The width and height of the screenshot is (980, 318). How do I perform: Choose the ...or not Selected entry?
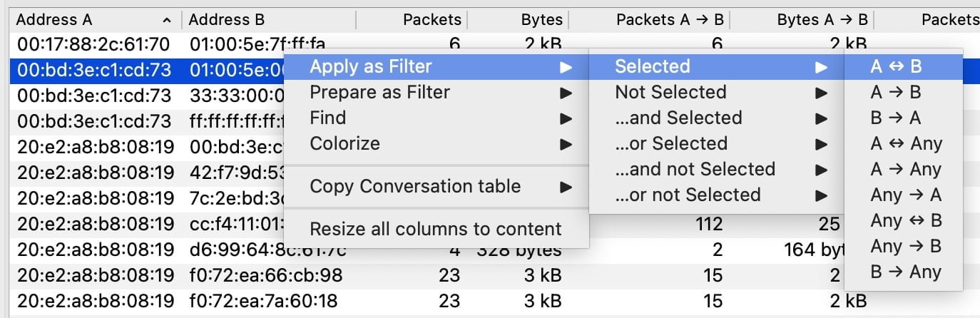[x=688, y=195]
